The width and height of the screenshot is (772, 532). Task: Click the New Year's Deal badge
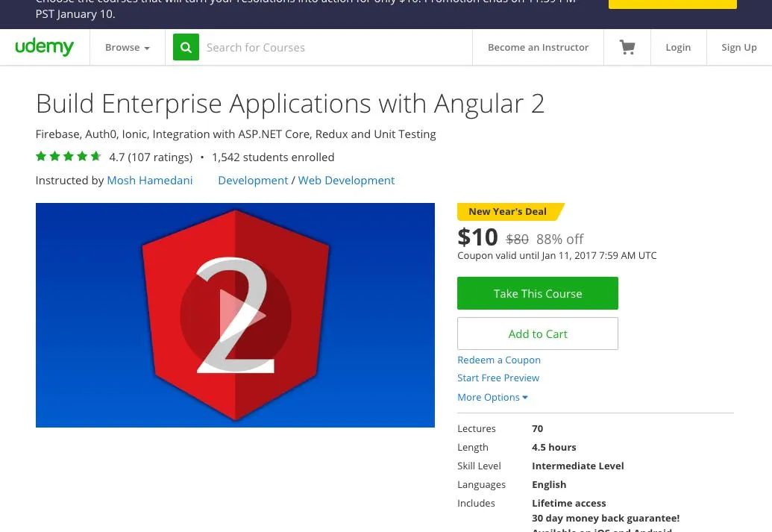click(508, 211)
